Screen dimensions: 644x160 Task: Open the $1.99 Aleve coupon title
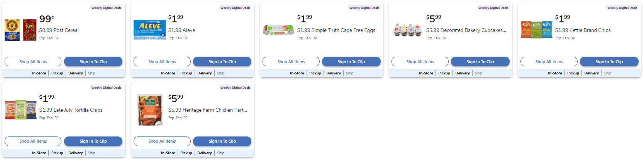coord(181,30)
